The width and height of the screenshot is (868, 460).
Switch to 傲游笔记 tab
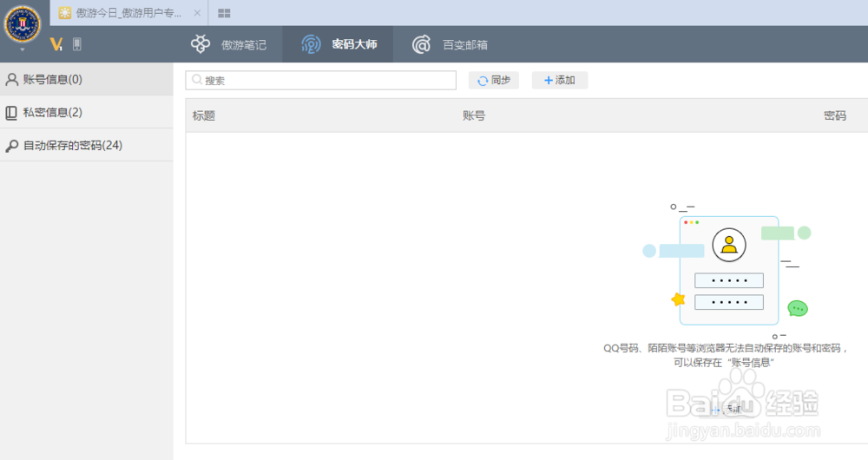click(x=228, y=44)
